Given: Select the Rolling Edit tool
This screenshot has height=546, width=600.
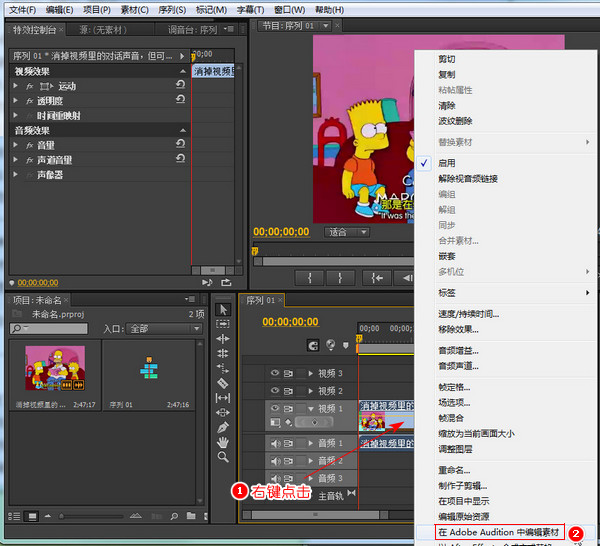Looking at the screenshot, I should pyautogui.click(x=223, y=353).
